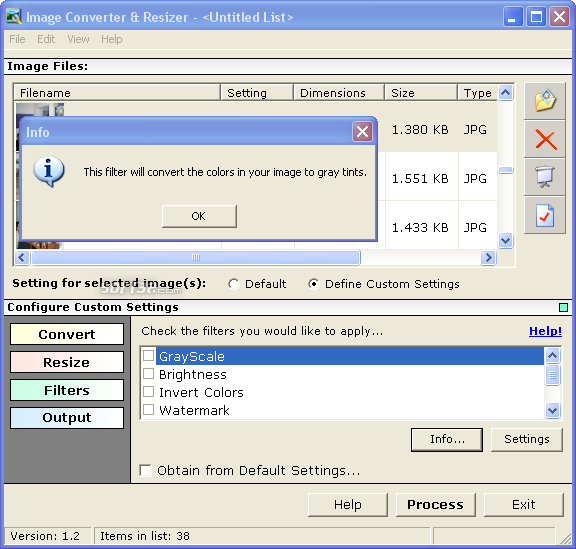Switch to the Output settings tab

click(x=67, y=418)
